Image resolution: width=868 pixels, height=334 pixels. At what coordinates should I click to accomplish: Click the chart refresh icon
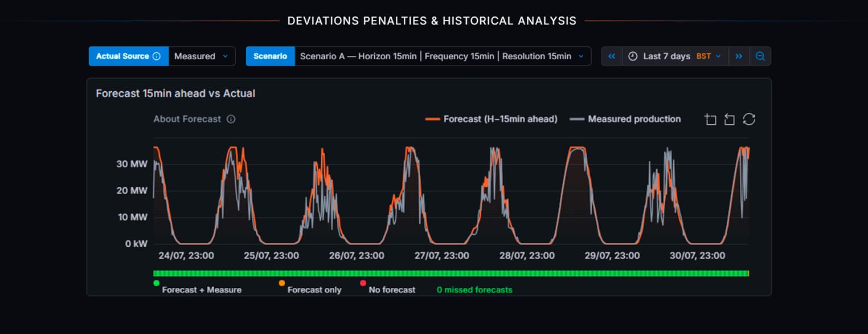pos(749,119)
